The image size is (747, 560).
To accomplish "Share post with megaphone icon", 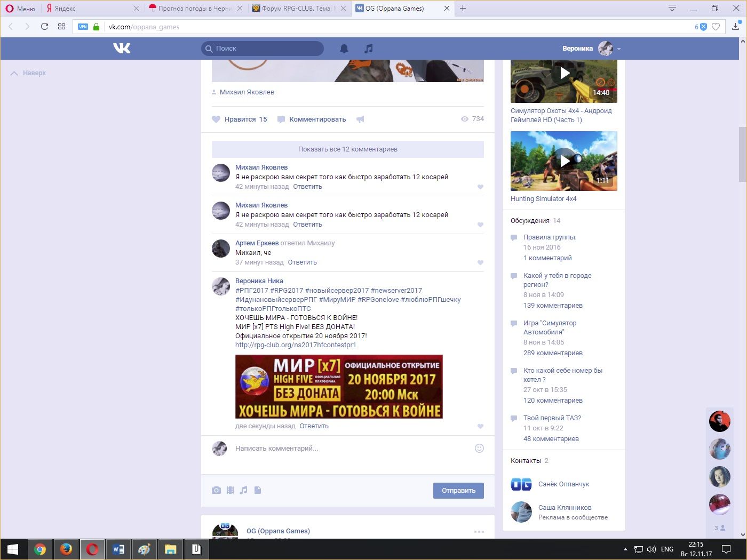I will 360,119.
